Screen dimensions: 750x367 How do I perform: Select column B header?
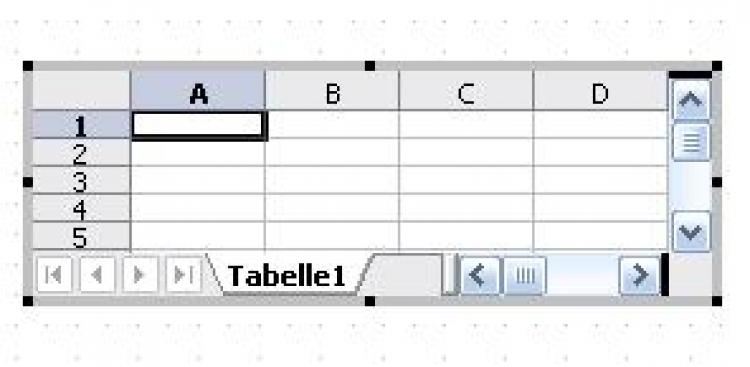click(x=332, y=91)
